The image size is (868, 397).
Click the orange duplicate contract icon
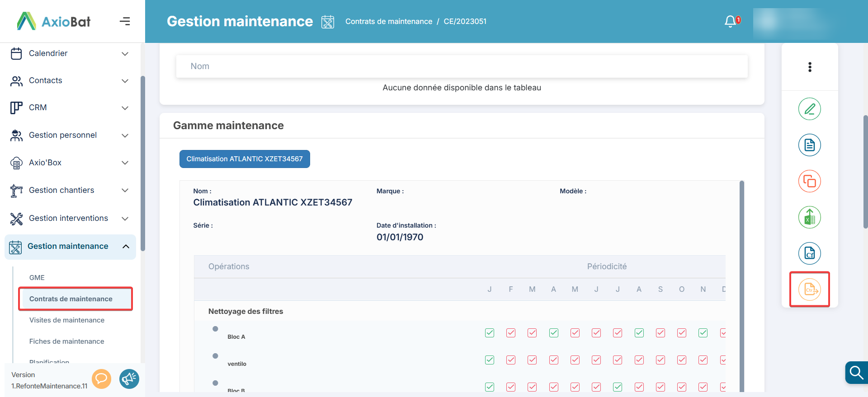tap(809, 181)
